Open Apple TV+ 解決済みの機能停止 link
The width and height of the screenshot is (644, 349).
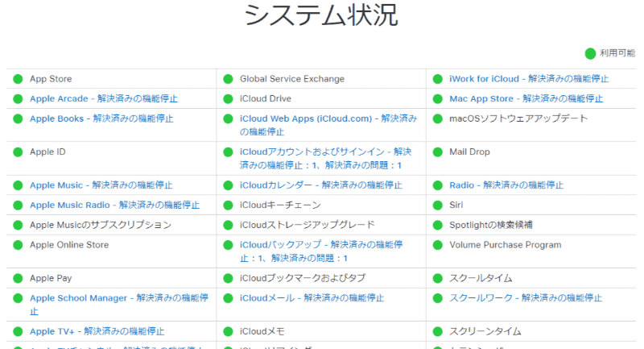pyautogui.click(x=97, y=331)
